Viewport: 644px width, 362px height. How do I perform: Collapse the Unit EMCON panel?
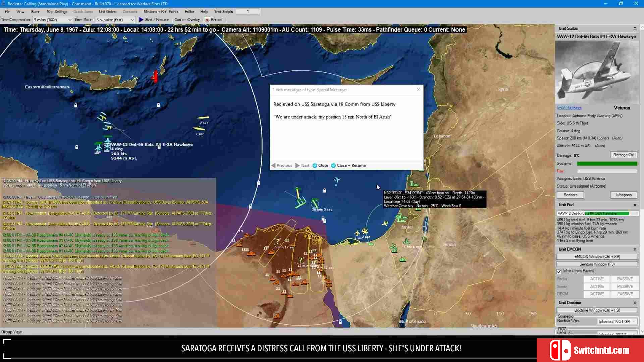click(x=635, y=249)
